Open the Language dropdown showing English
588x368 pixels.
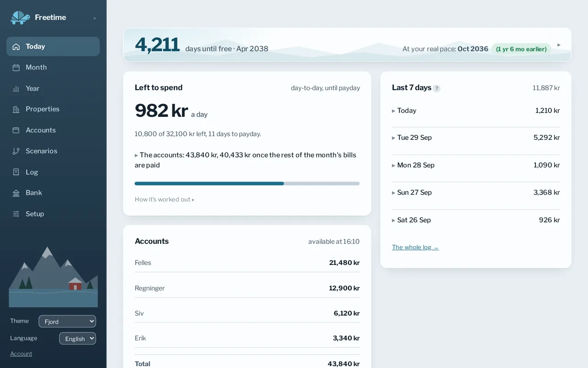tap(78, 339)
